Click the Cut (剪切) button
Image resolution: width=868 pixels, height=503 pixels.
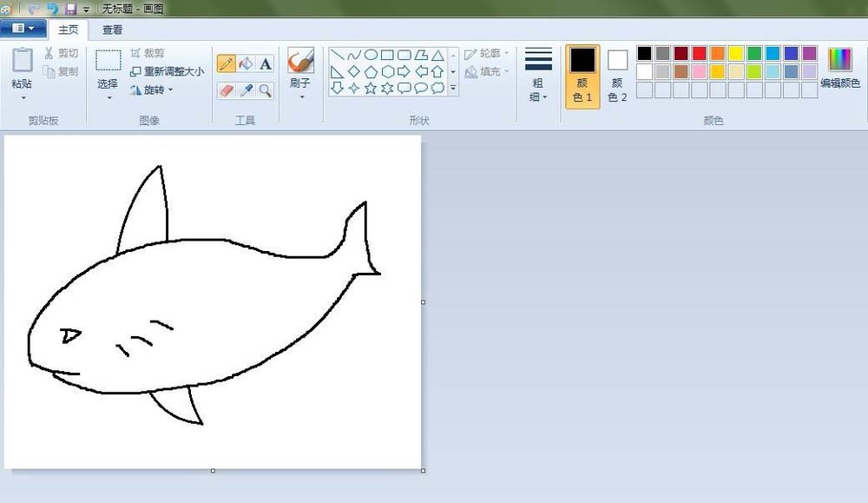tap(62, 53)
